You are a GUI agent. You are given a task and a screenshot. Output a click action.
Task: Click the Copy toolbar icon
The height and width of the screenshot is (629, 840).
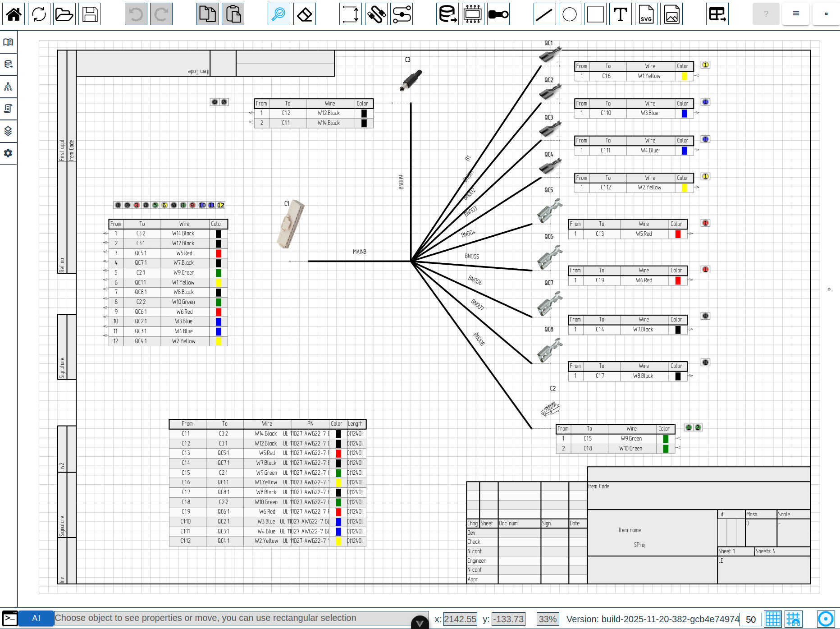tap(207, 14)
